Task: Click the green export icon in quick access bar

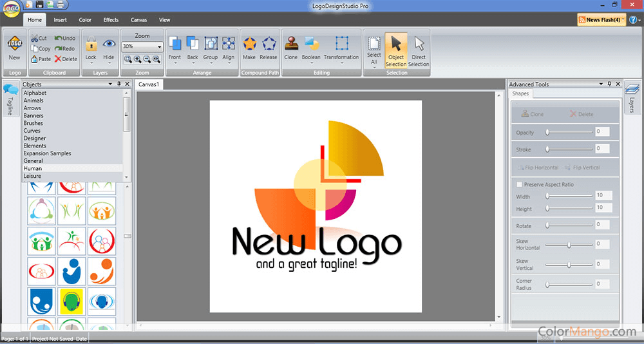Action: (x=50, y=5)
